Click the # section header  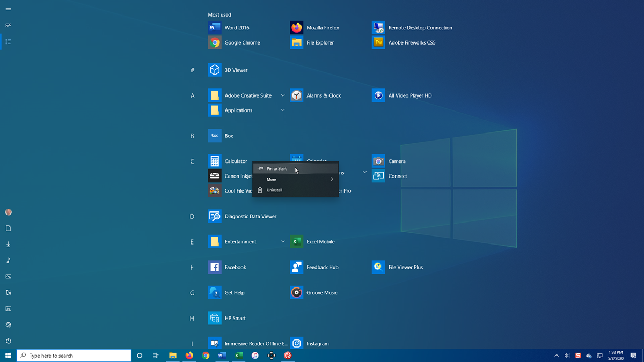(x=193, y=70)
